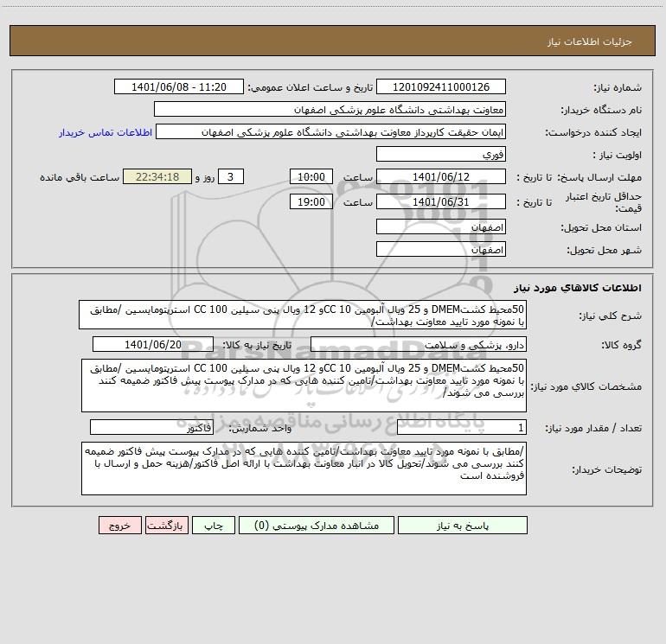Open the اطلاعات تماس خریدار link

[106, 132]
